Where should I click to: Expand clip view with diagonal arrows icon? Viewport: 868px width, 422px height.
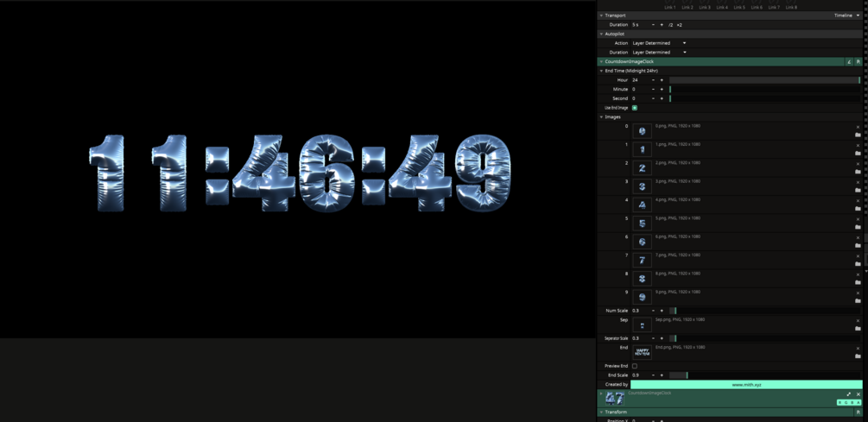tap(849, 394)
